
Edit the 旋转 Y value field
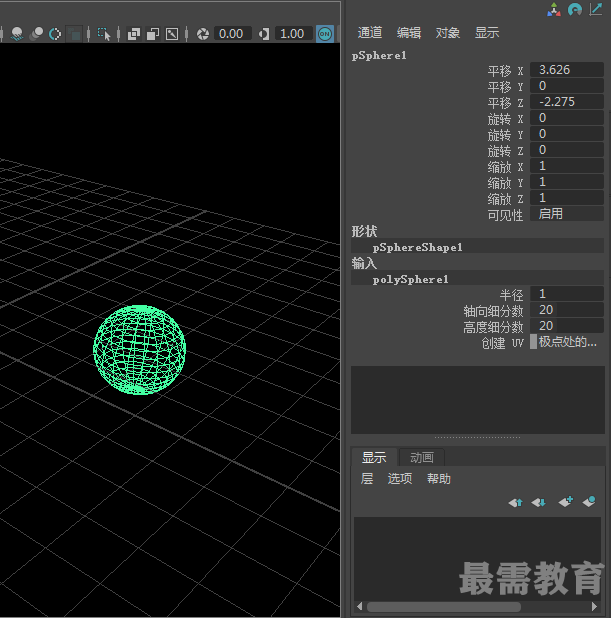pos(566,134)
